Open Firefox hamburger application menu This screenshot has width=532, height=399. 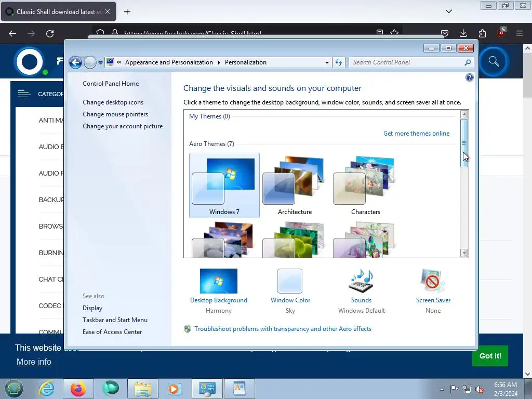tap(520, 33)
